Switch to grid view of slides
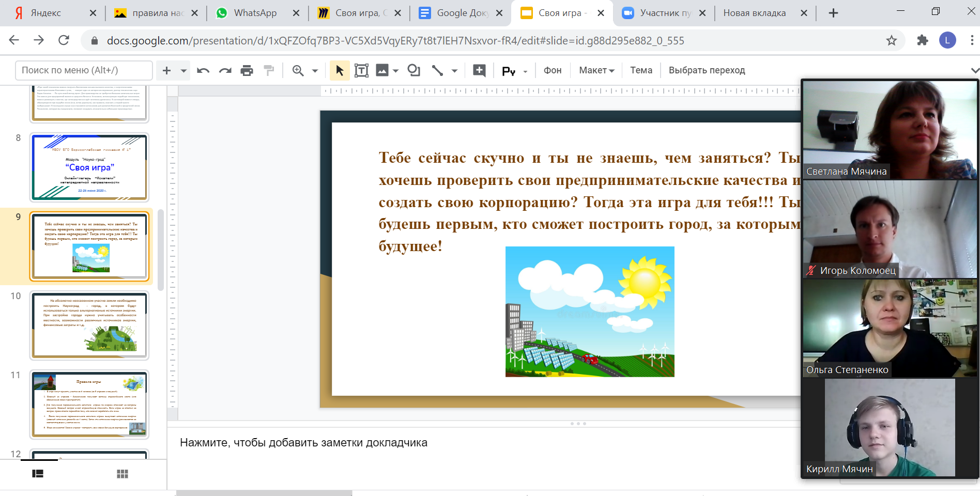Viewport: 980px width, 496px height. pos(122,474)
